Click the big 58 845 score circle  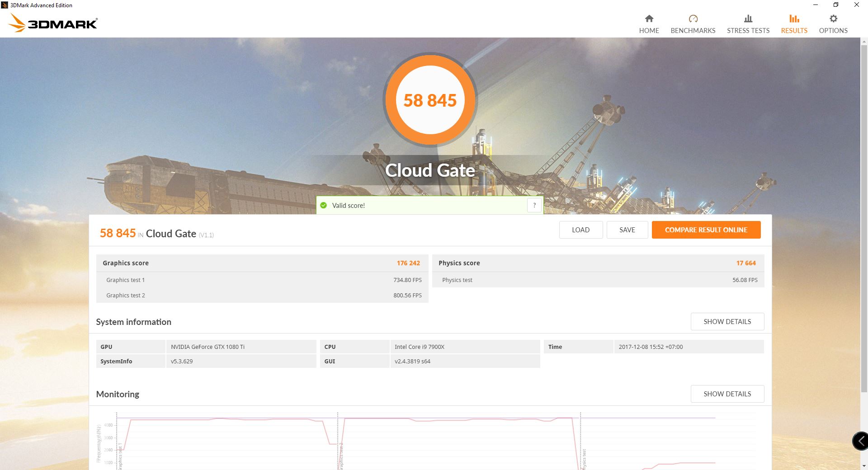(430, 100)
